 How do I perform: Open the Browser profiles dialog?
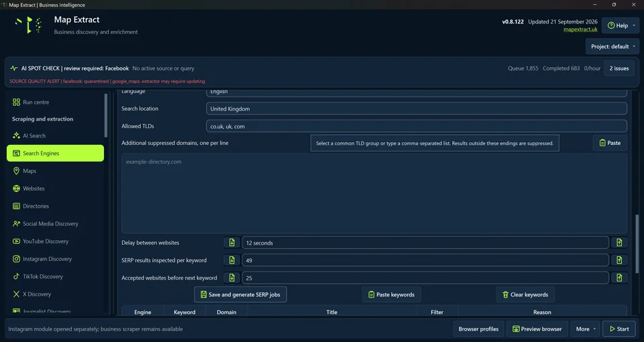point(478,329)
